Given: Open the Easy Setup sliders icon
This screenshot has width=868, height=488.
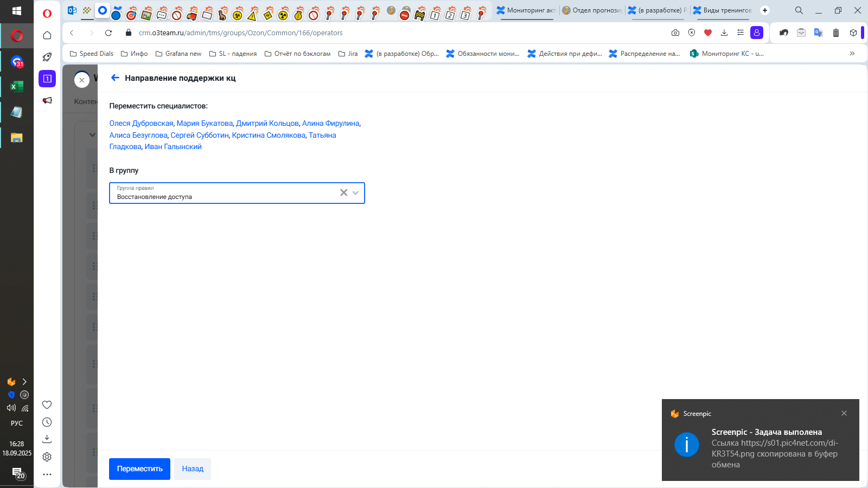Looking at the screenshot, I should pyautogui.click(x=741, y=33).
